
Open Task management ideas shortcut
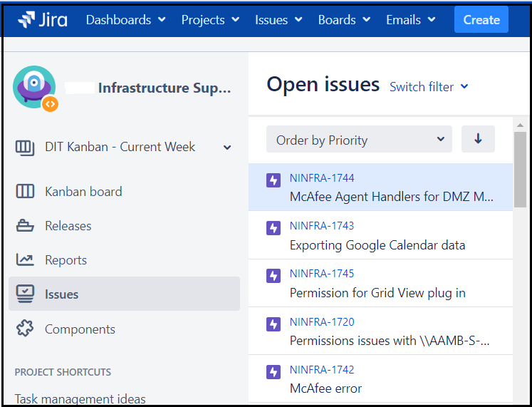[x=80, y=399]
